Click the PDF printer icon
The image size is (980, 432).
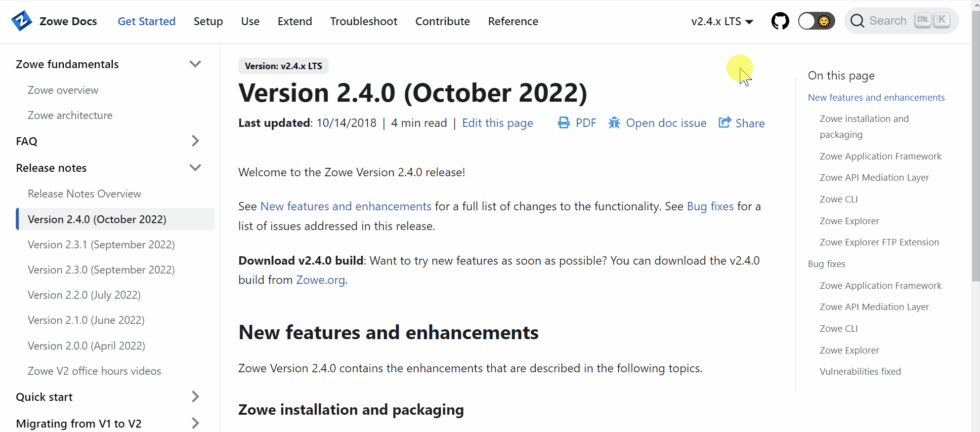point(563,123)
